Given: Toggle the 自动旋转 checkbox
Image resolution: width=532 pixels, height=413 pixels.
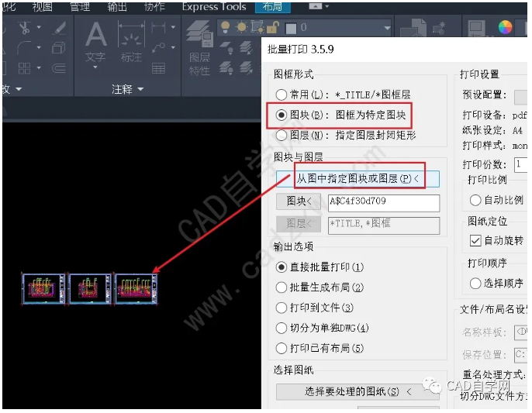Looking at the screenshot, I should (475, 241).
